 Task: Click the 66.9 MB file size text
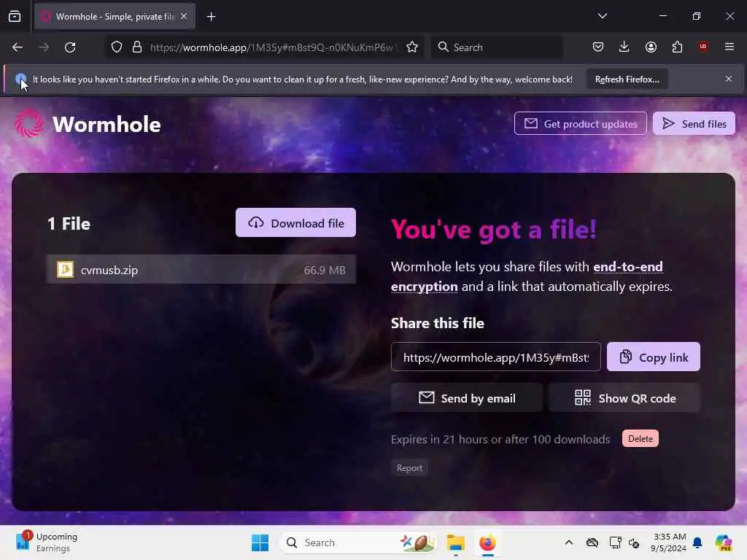(x=325, y=270)
